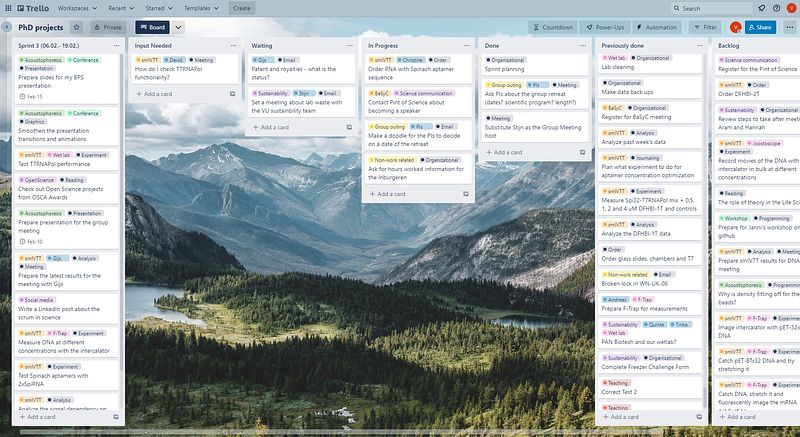This screenshot has width=800, height=437.
Task: Click the blue Share button
Action: point(759,27)
